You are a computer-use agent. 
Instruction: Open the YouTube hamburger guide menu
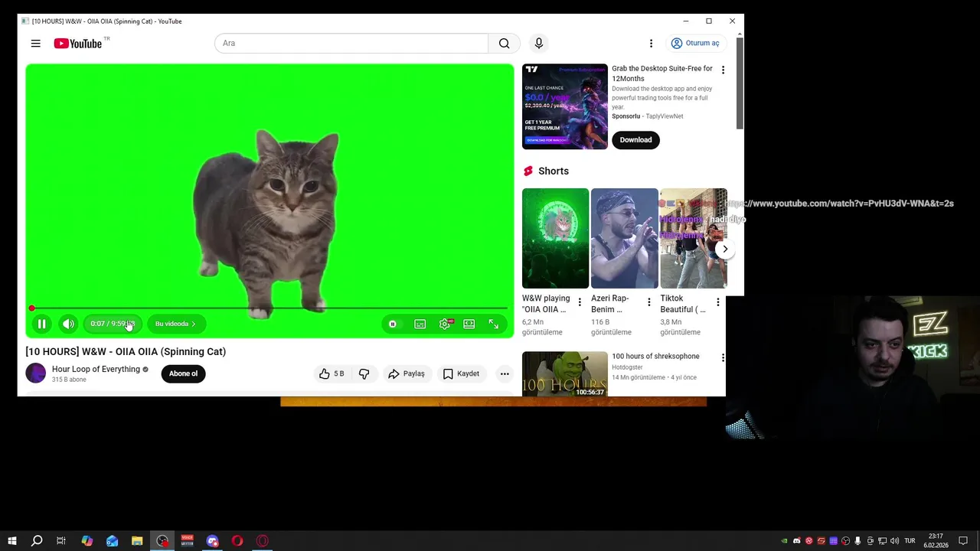click(35, 44)
